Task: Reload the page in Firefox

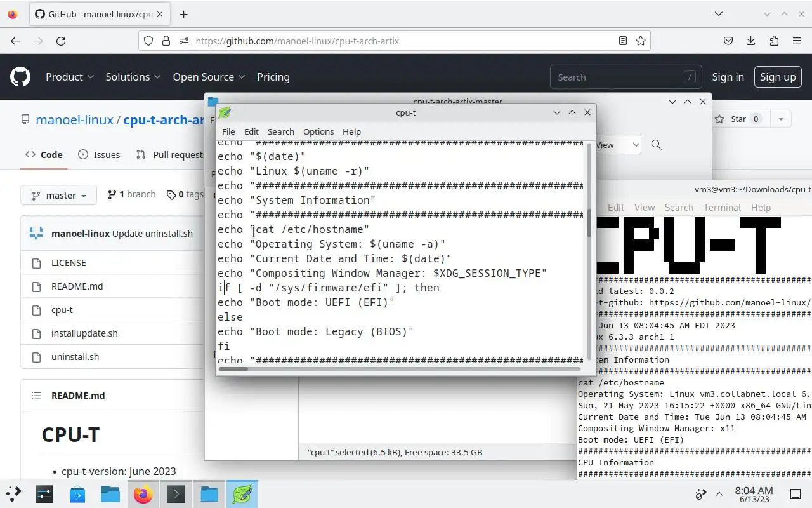Action: click(x=61, y=41)
